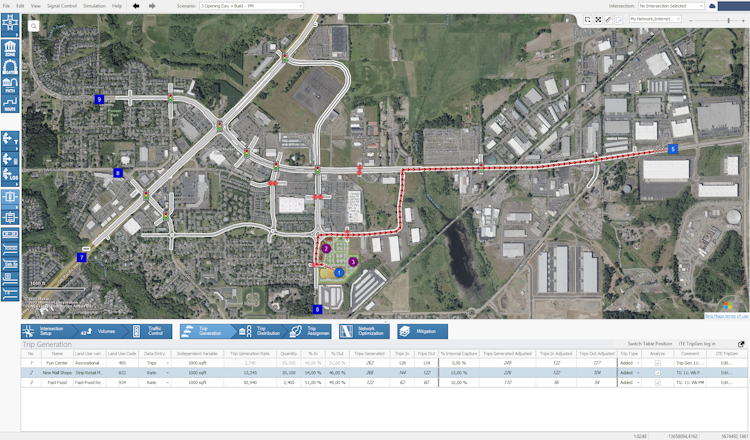Screen dimensions: 750x440
Task: Pop out the Trip Generation table
Action: point(741,344)
